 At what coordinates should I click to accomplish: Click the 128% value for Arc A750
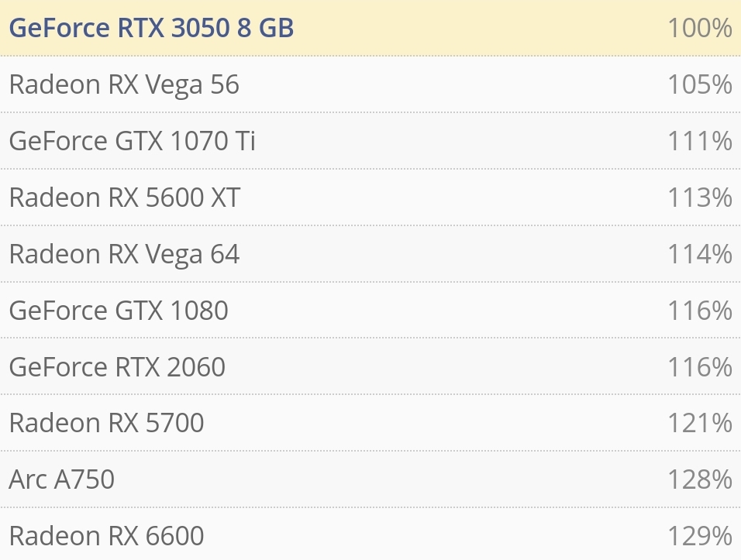click(699, 479)
